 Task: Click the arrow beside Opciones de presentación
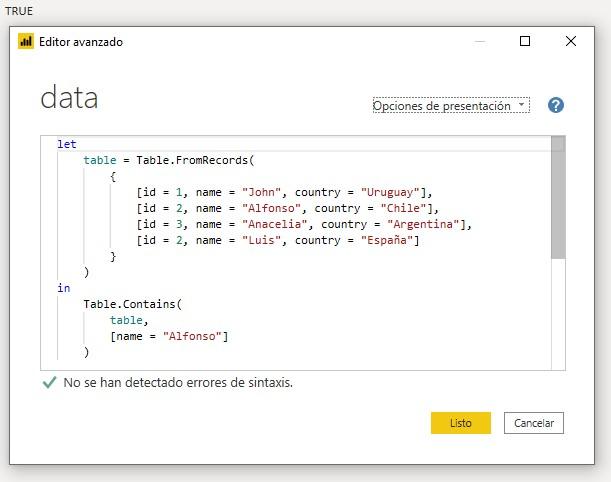[x=521, y=104]
